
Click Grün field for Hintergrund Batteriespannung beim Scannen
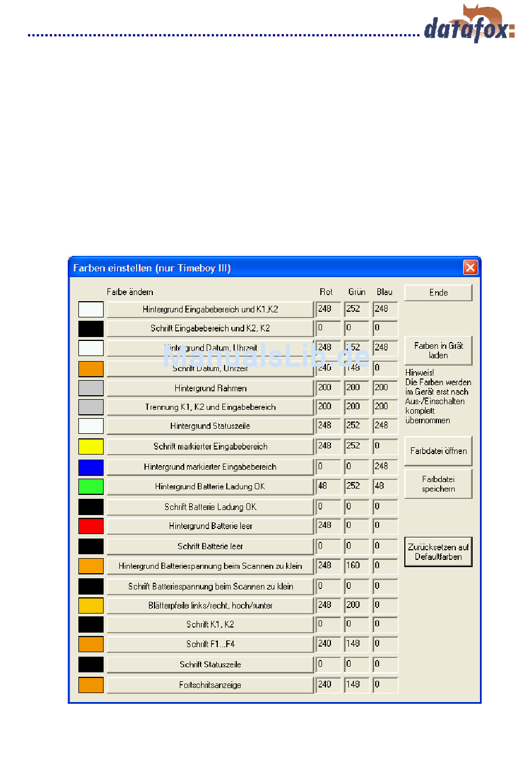(x=357, y=566)
